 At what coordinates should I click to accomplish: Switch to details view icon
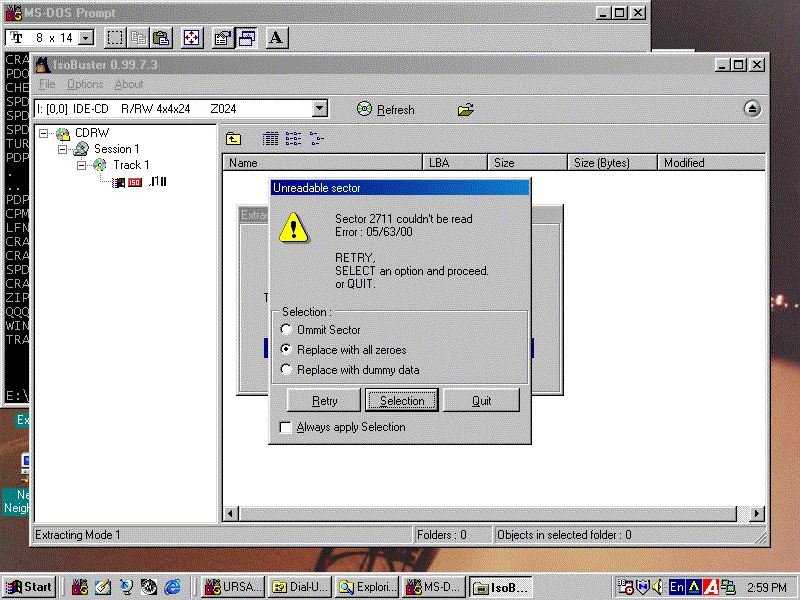tap(270, 138)
